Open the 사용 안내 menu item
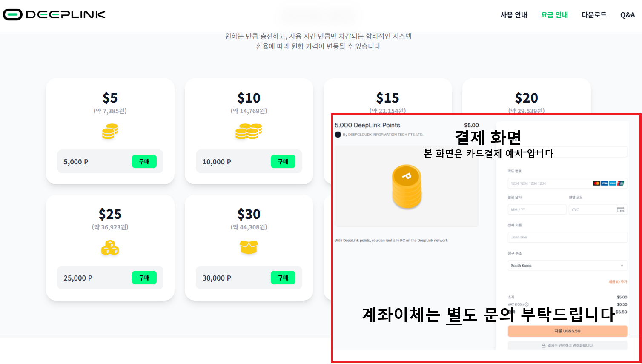Image resolution: width=642 pixels, height=364 pixels. 514,15
